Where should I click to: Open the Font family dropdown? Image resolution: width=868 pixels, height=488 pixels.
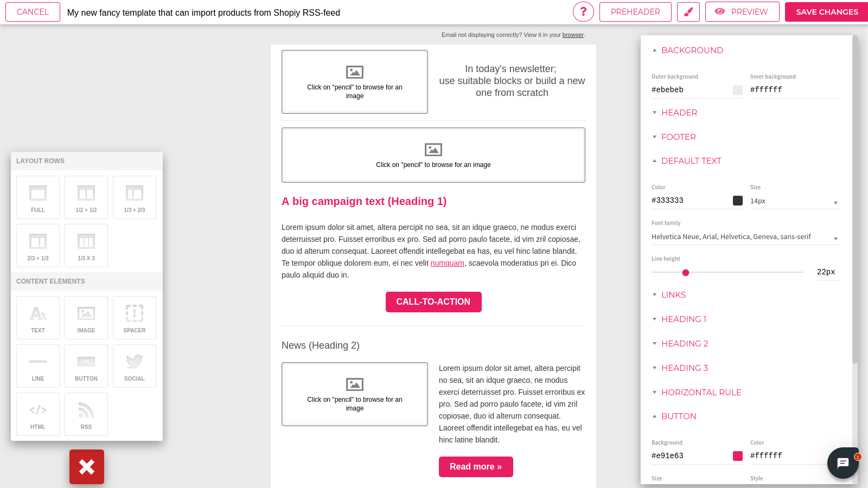745,237
